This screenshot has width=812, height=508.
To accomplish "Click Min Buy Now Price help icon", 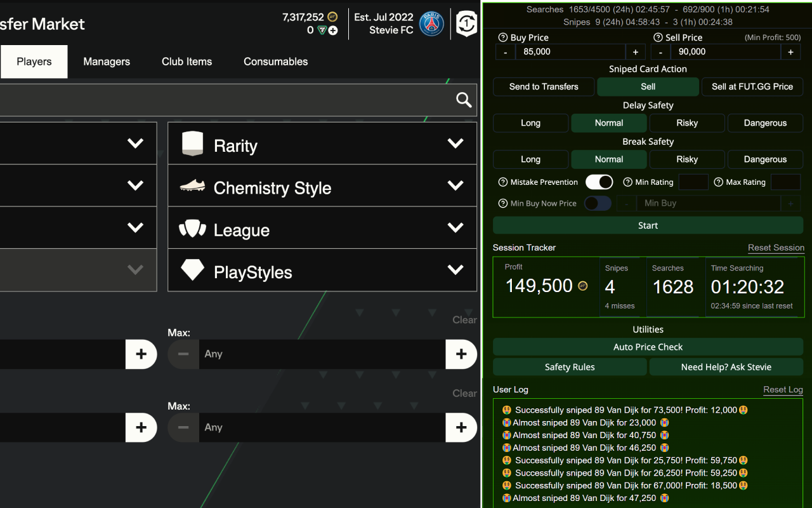I will 503,203.
